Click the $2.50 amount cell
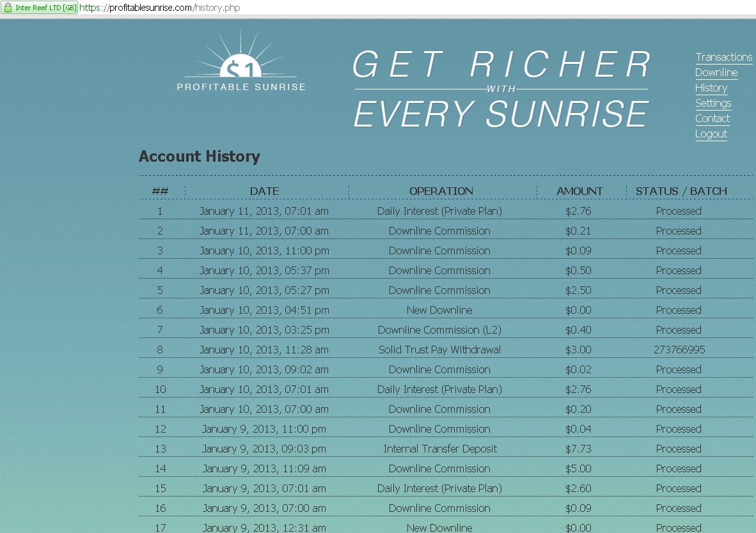 tap(578, 290)
